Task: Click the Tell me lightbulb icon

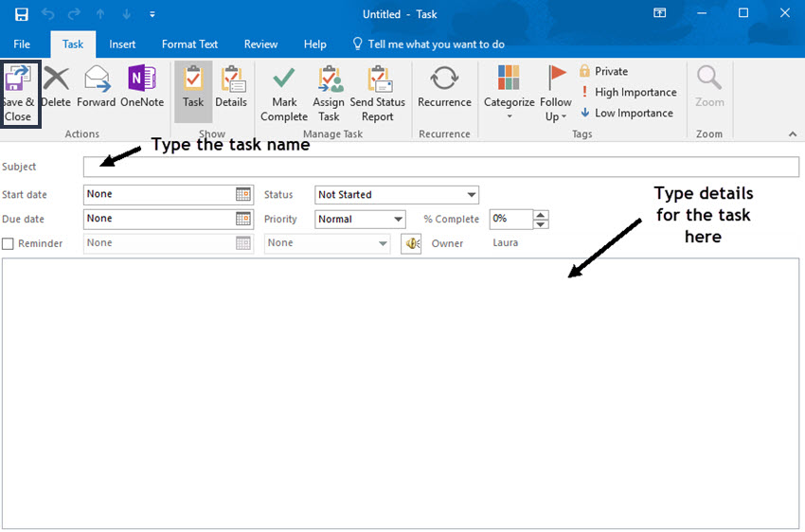Action: (x=357, y=44)
